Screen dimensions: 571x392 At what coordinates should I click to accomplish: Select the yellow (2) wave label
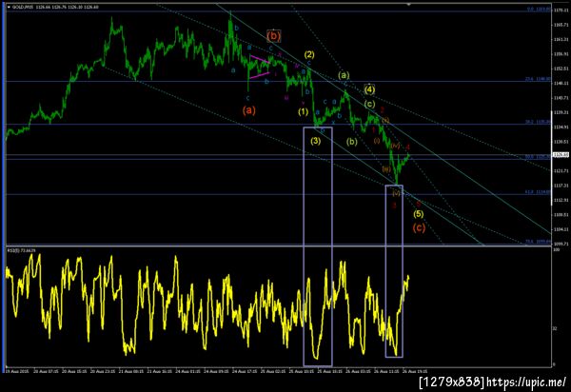[x=309, y=54]
